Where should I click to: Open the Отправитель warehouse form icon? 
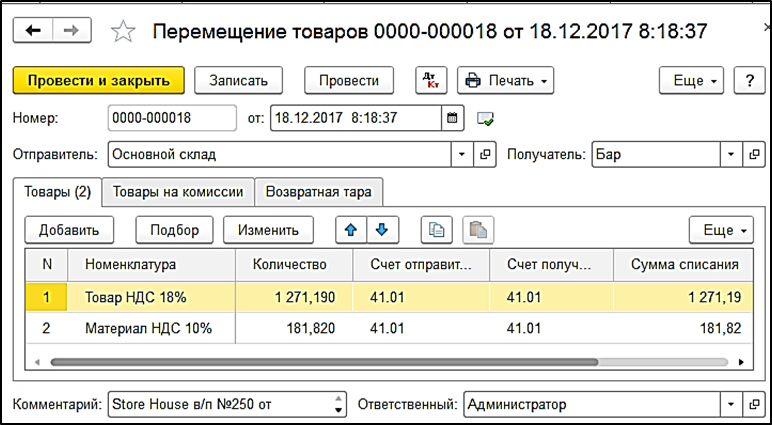pyautogui.click(x=485, y=155)
